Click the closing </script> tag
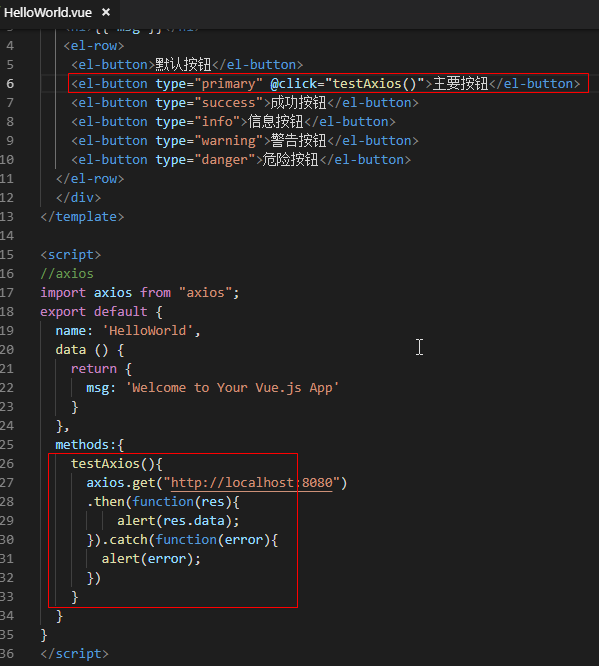This screenshot has height=666, width=599. [x=74, y=654]
